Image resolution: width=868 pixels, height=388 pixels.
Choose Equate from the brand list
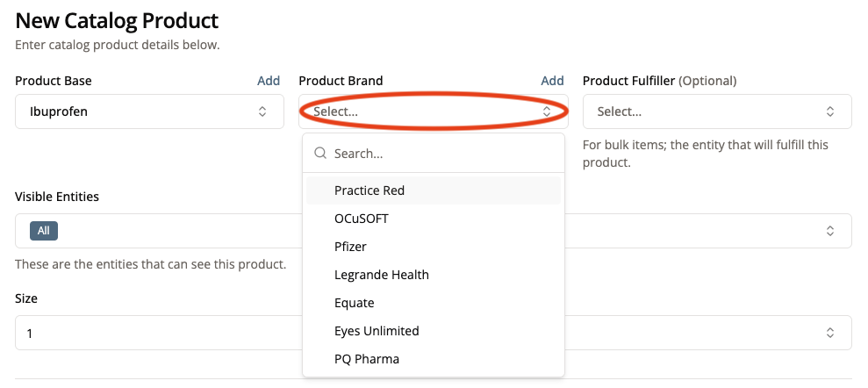(355, 303)
